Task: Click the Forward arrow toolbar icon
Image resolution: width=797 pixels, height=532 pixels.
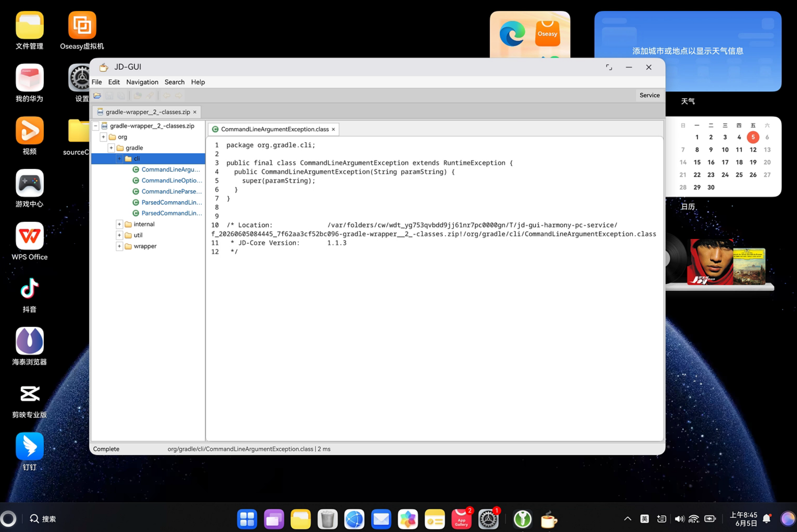Action: (x=179, y=96)
